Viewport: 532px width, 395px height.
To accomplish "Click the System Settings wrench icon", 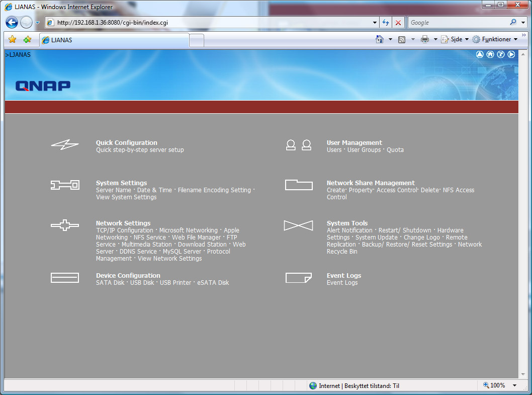I will click(x=65, y=185).
